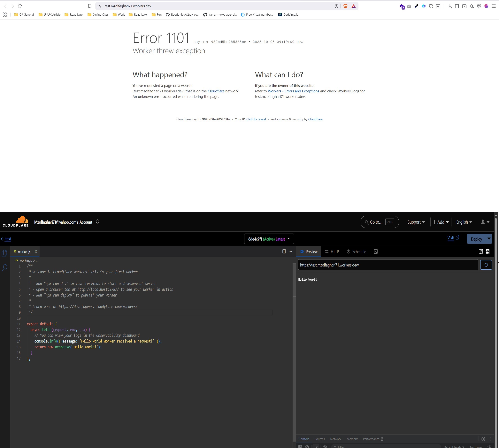
Task: Click the split editor icon
Action: (284, 251)
